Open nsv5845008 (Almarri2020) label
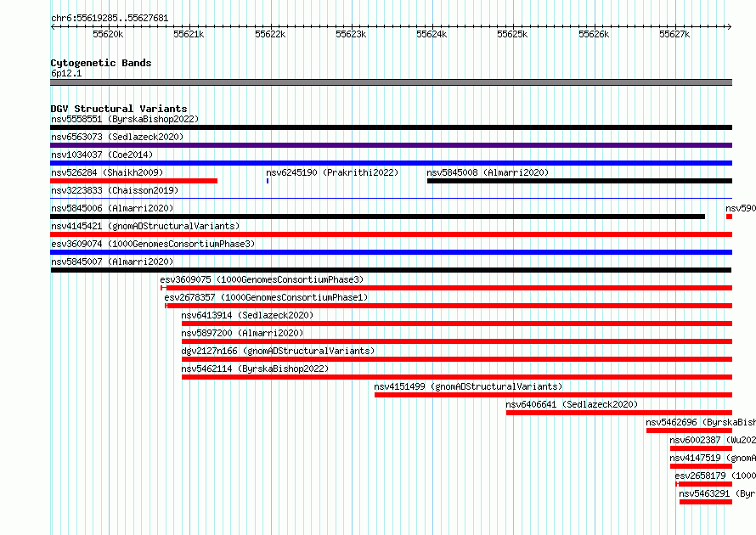The image size is (756, 535). [x=488, y=172]
